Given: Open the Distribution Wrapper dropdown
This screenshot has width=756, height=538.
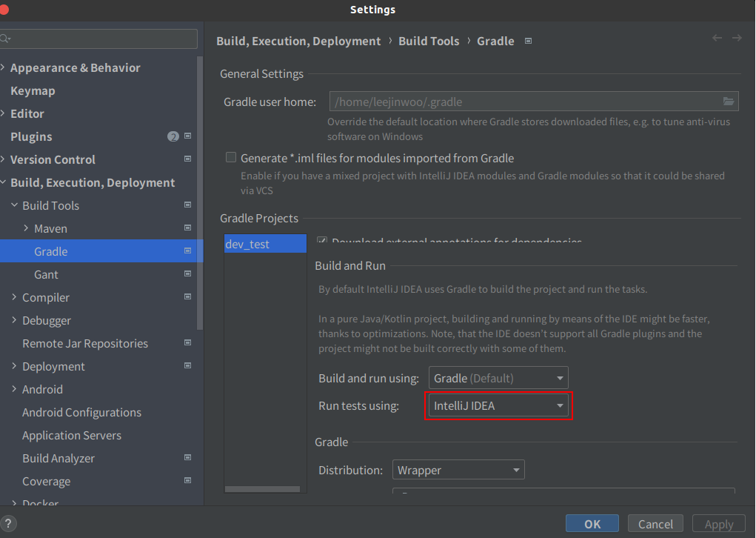Looking at the screenshot, I should (458, 470).
